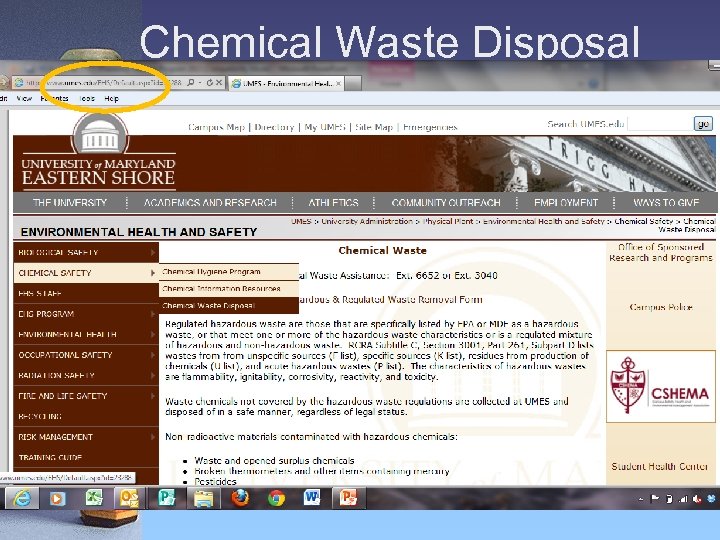Viewport: 720px width, 540px height.
Task: Click the volume icon in system tray
Action: point(697,499)
